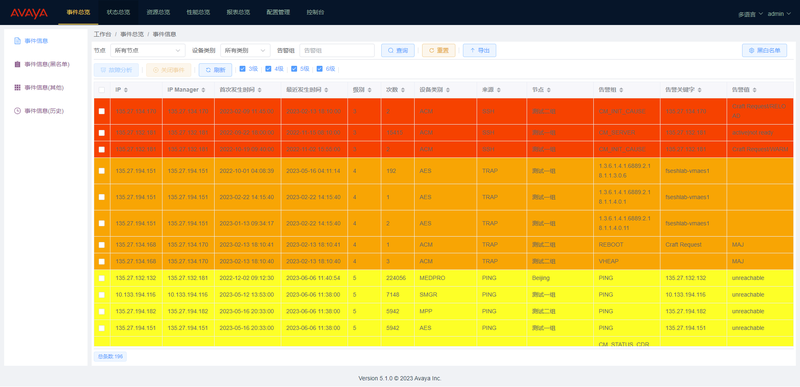Open 事件信息 document icon in sidebar
800x387 pixels.
[x=17, y=41]
